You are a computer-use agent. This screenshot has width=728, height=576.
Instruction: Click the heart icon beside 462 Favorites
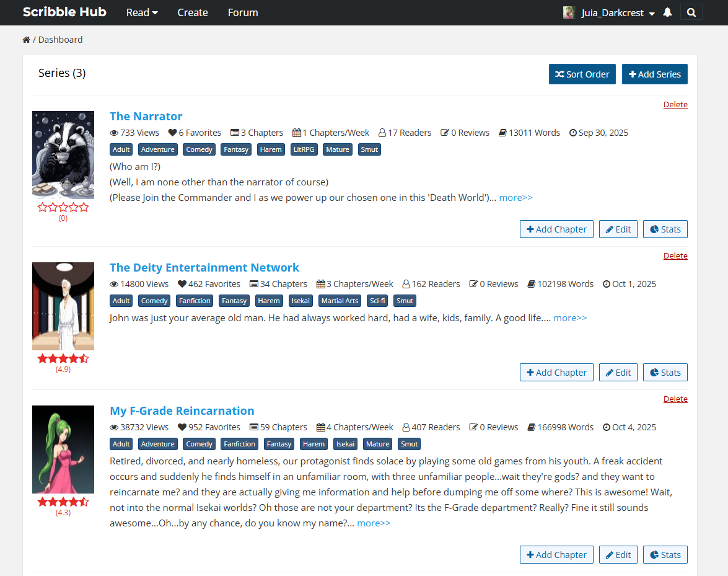tap(182, 284)
